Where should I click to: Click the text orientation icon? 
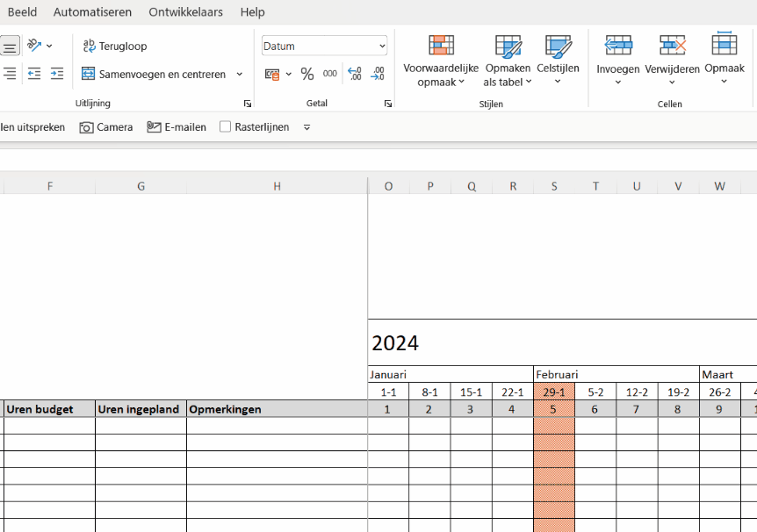[x=33, y=46]
